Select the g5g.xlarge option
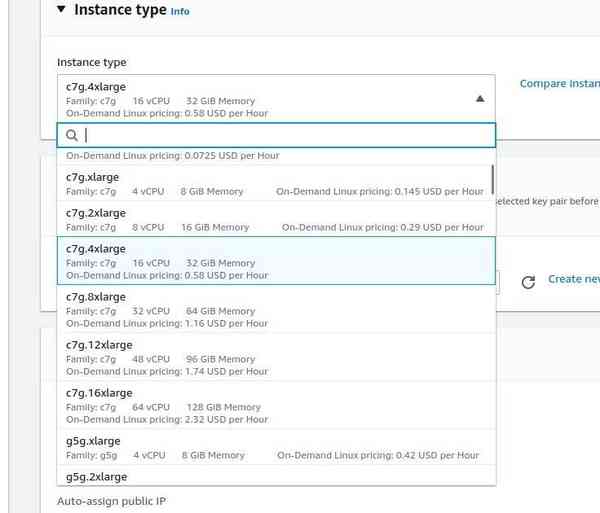 (276, 447)
